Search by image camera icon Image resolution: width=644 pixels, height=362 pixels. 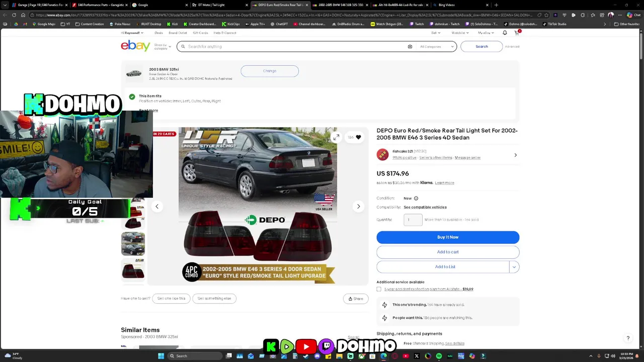(x=410, y=46)
